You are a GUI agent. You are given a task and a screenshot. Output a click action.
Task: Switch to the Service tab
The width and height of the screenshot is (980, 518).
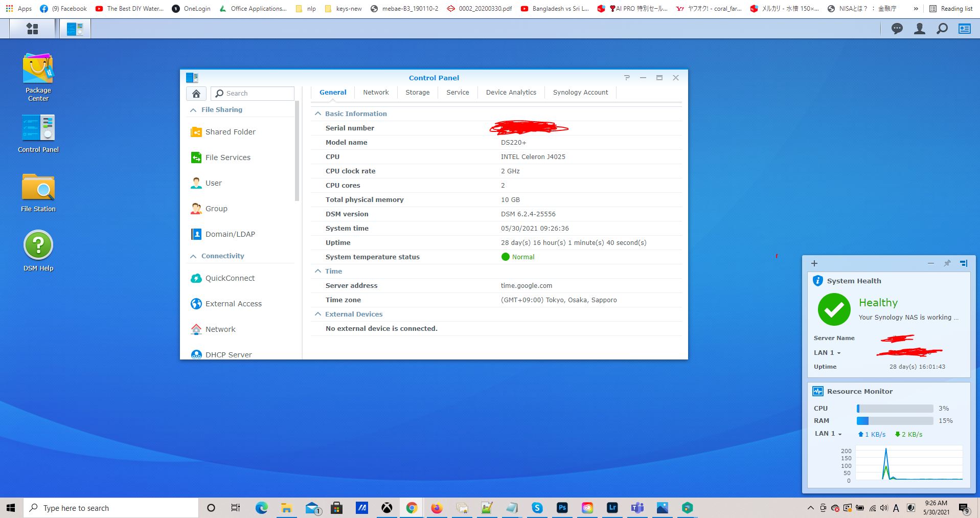(x=458, y=93)
